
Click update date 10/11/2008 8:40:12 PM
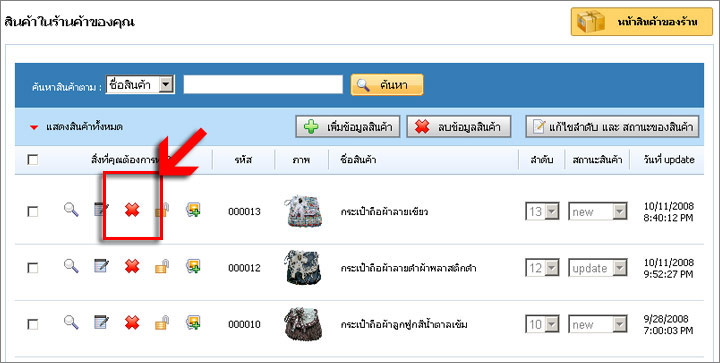(x=669, y=212)
